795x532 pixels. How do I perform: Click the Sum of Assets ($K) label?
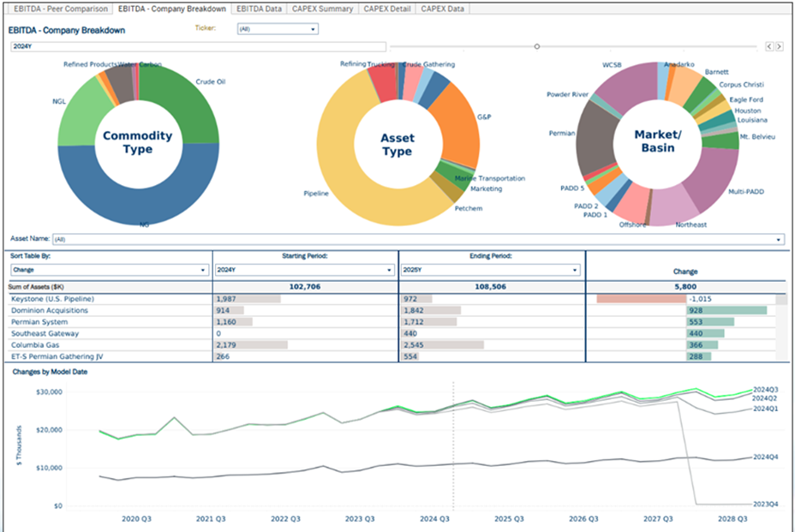click(36, 287)
